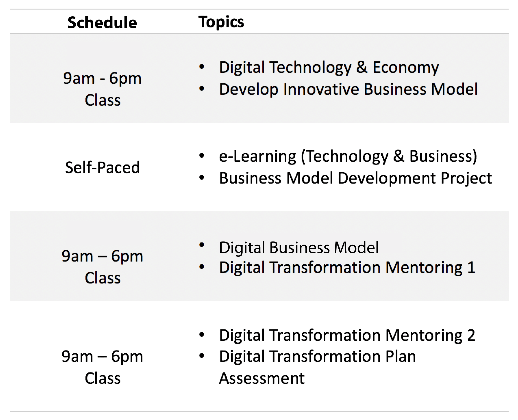This screenshot has width=518, height=420.
Task: Click the Self-Paced schedule cell
Action: tap(102, 167)
